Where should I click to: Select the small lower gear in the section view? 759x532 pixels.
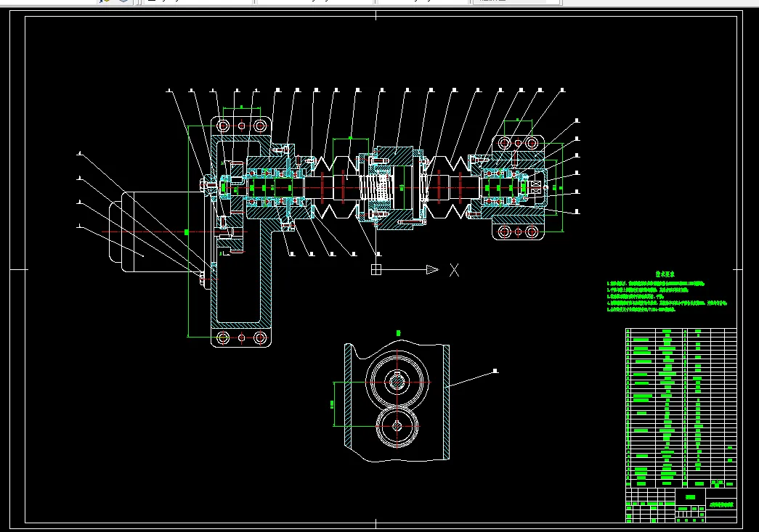pos(397,427)
